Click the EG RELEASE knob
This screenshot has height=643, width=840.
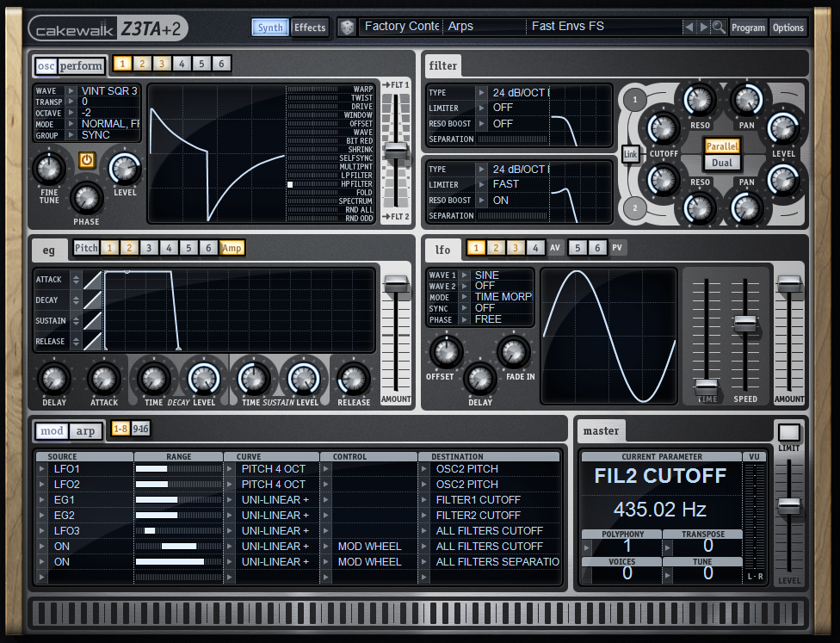353,379
